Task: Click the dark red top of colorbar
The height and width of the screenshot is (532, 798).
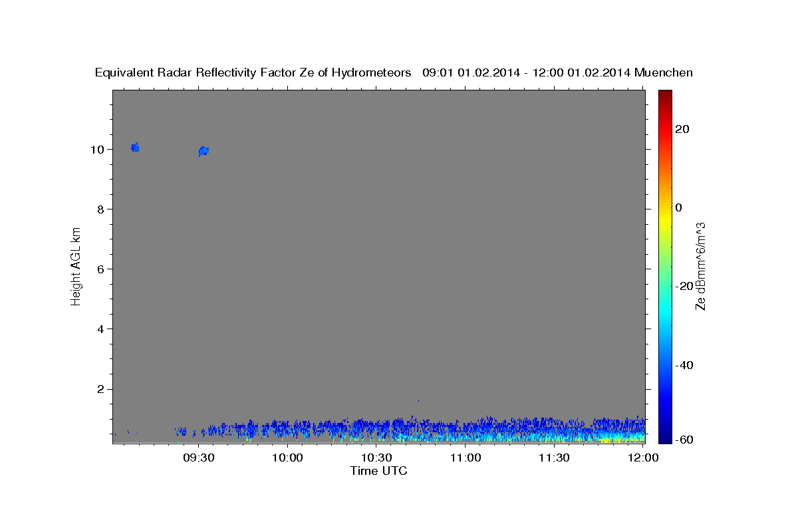Action: (x=665, y=94)
